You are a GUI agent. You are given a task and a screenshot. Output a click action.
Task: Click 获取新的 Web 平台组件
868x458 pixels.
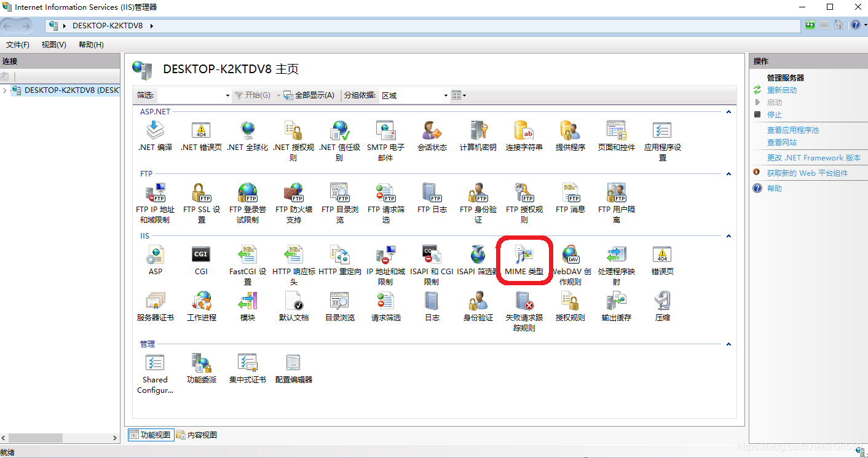click(x=807, y=173)
